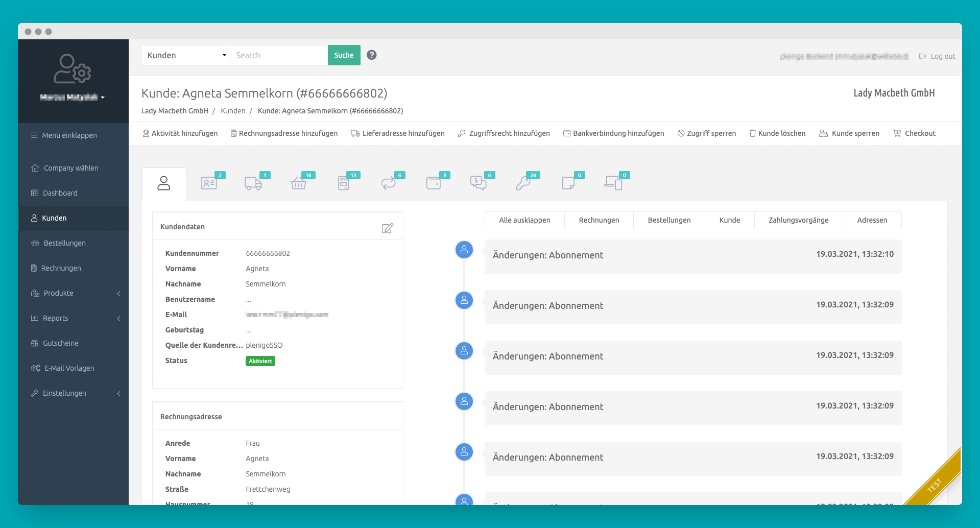Open Rechnungen in the sidebar
Image resolution: width=980 pixels, height=528 pixels.
click(56, 268)
